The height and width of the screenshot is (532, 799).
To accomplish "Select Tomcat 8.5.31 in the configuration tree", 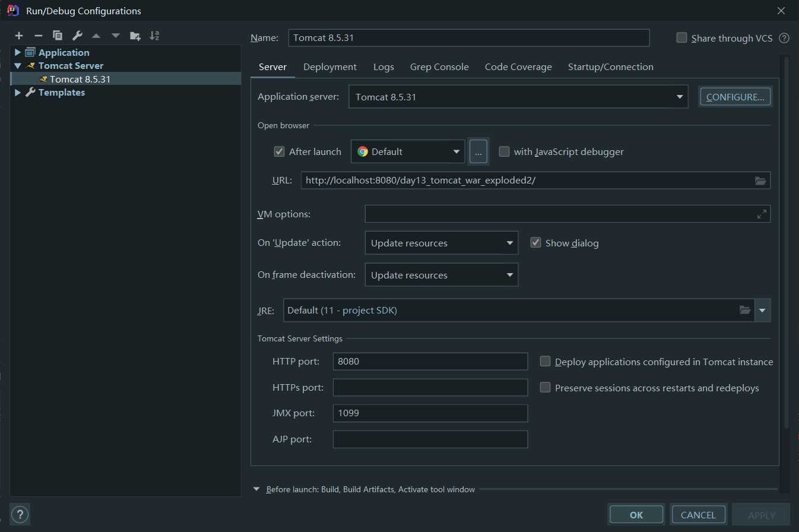I will (126, 79).
